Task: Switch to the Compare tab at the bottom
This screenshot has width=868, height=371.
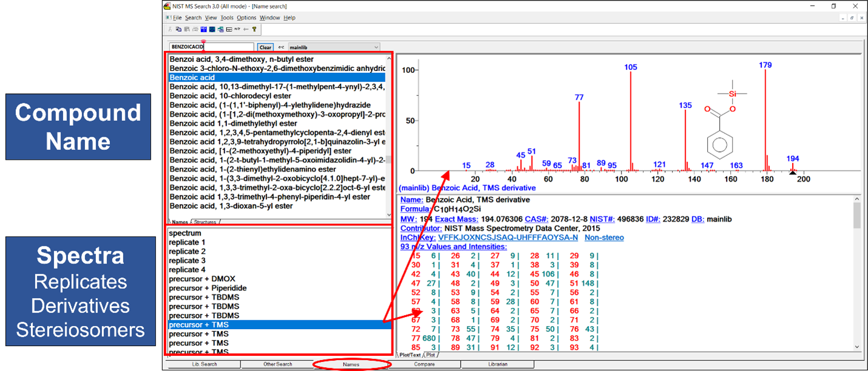Action: [424, 364]
